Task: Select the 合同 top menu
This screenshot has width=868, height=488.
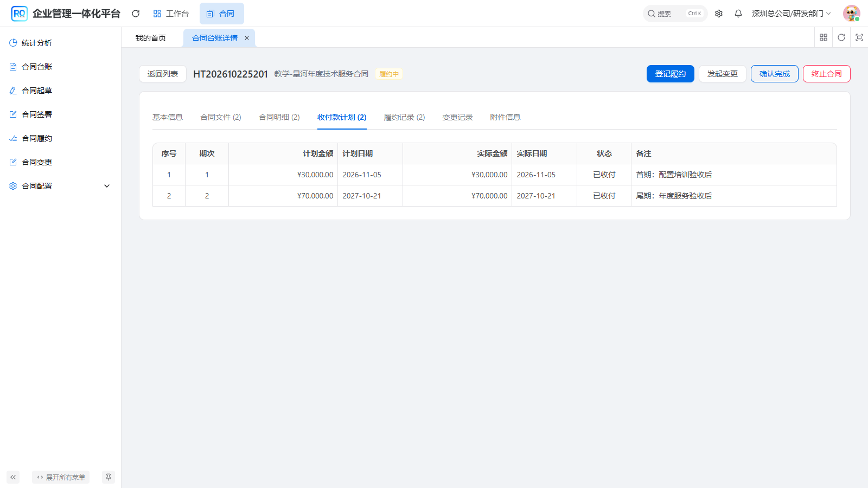Action: [221, 14]
